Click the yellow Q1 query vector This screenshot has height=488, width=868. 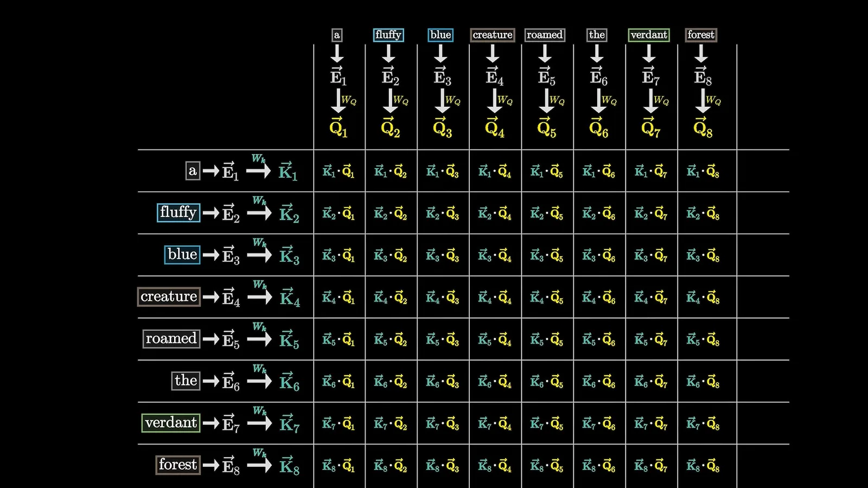[338, 127]
